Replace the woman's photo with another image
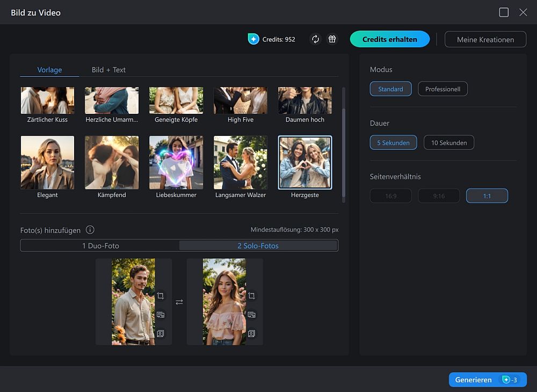 251,315
